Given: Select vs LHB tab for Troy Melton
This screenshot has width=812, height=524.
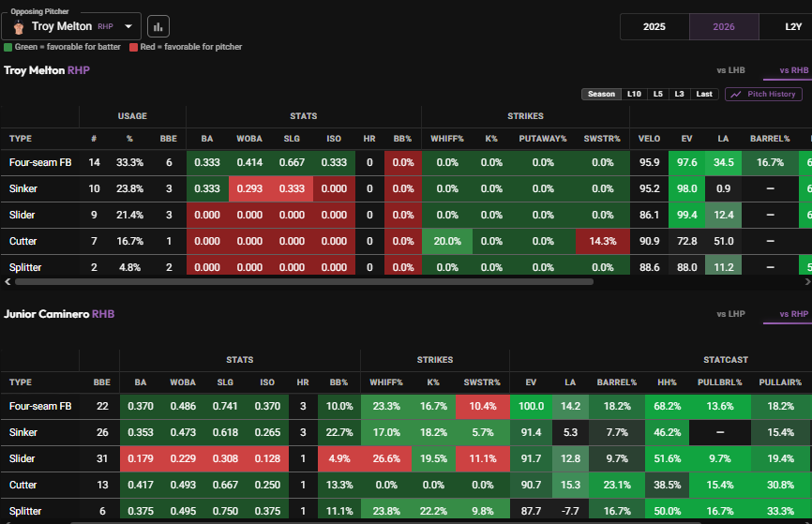Looking at the screenshot, I should 730,70.
